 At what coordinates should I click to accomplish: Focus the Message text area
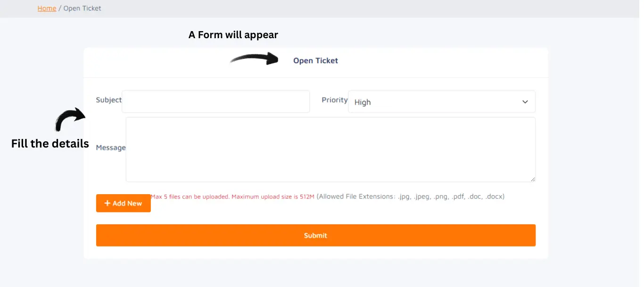330,149
